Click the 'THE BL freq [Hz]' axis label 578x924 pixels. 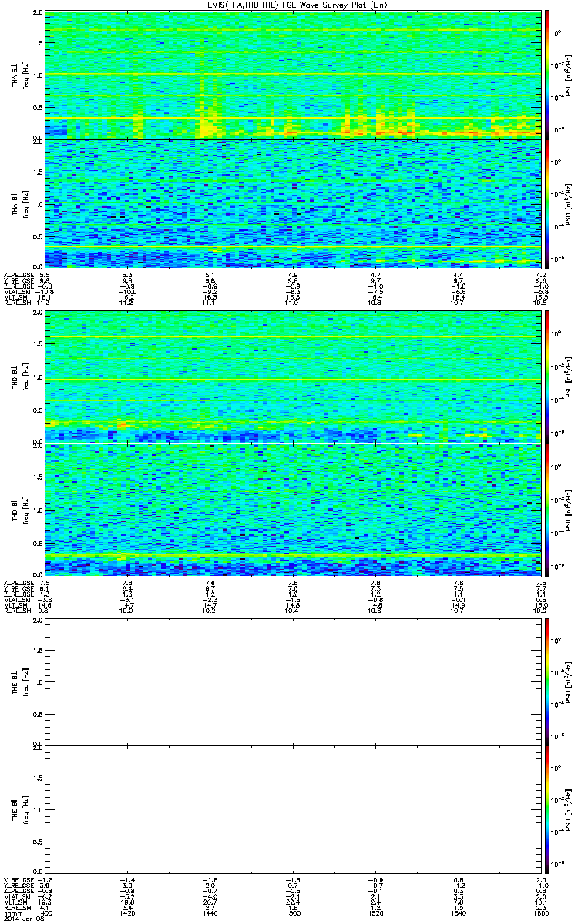(x=20, y=681)
